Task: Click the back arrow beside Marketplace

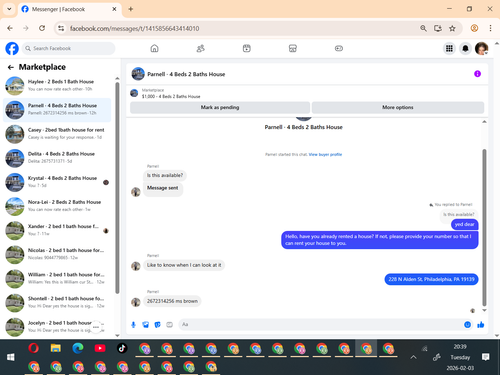Action: click(x=11, y=67)
